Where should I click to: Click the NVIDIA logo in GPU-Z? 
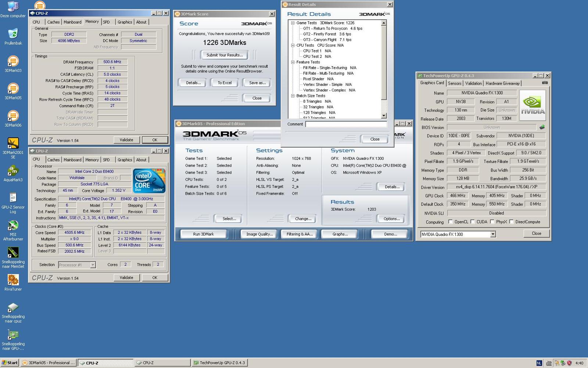(x=533, y=105)
